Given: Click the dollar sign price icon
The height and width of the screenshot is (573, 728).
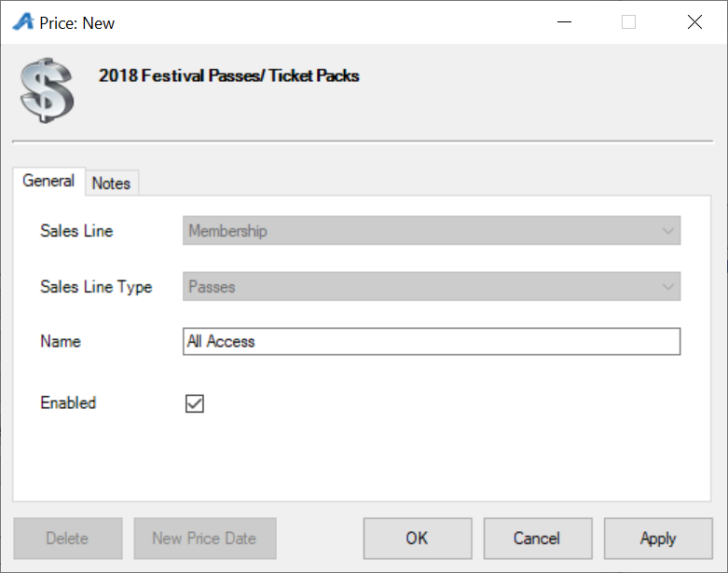Looking at the screenshot, I should [47, 90].
